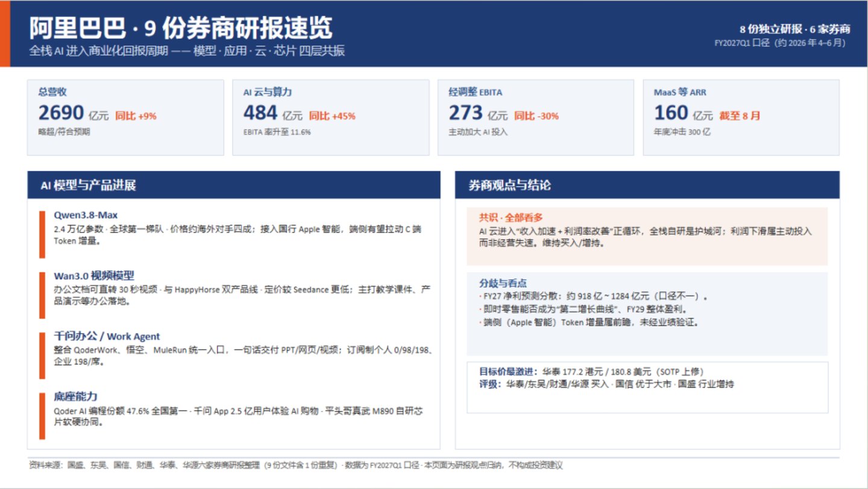Image resolution: width=868 pixels, height=489 pixels.
Task: Click the Qoder AI 编程份额 47.6% paragraph
Action: [x=238, y=416]
